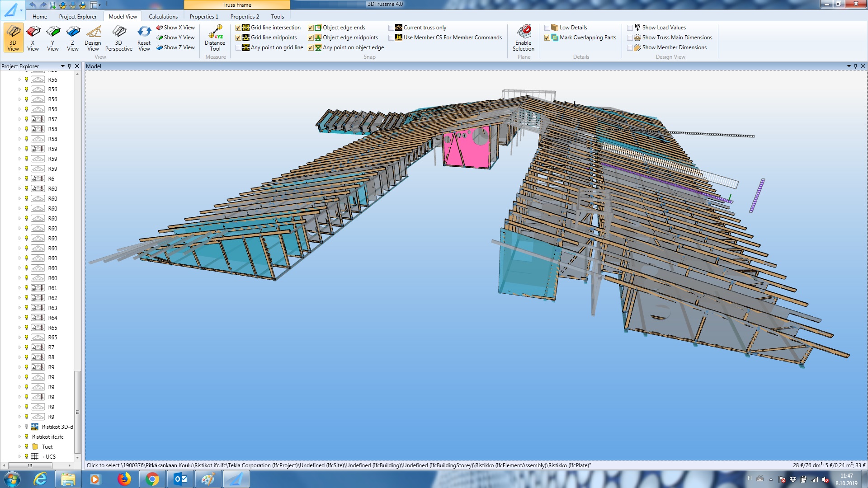Uncheck Grid line intersection snap
Viewport: 868px width, 488px height.
pos(238,28)
